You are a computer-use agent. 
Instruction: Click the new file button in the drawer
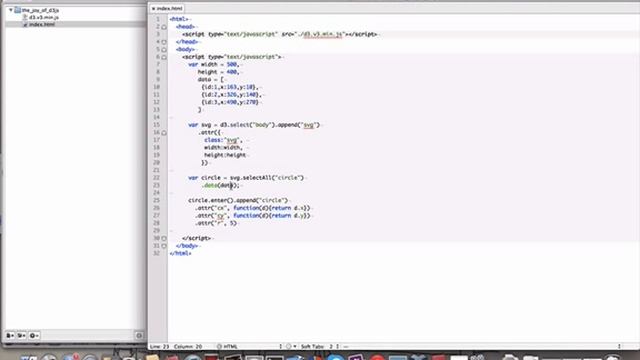[x=10, y=336]
